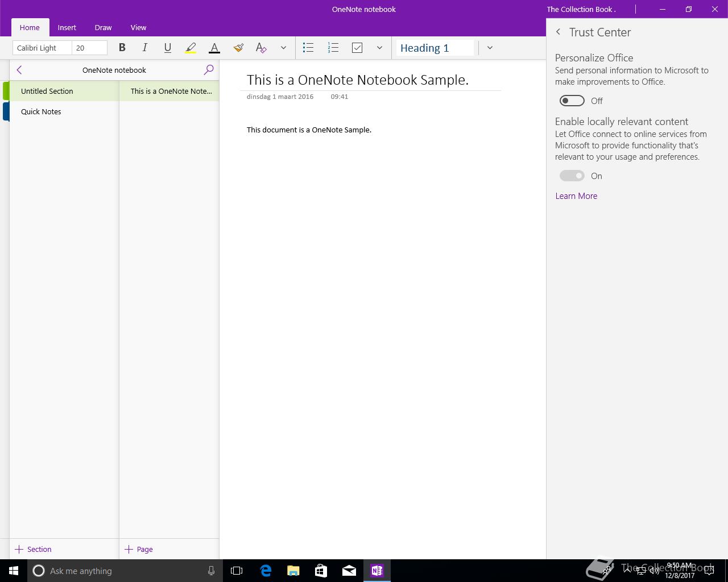Toggle italic formatting
The width and height of the screenshot is (728, 582).
click(x=144, y=48)
